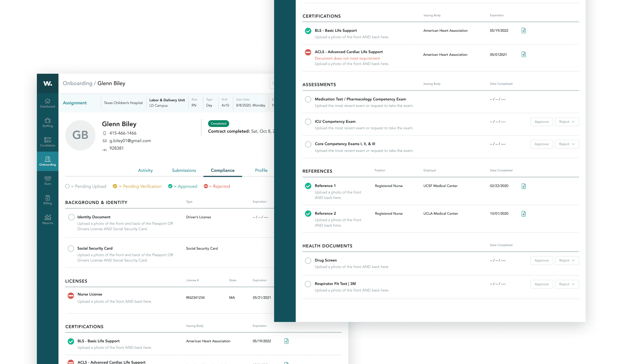This screenshot has width=623, height=364.
Task: Open Reference 2 attached document icon
Action: [523, 214]
